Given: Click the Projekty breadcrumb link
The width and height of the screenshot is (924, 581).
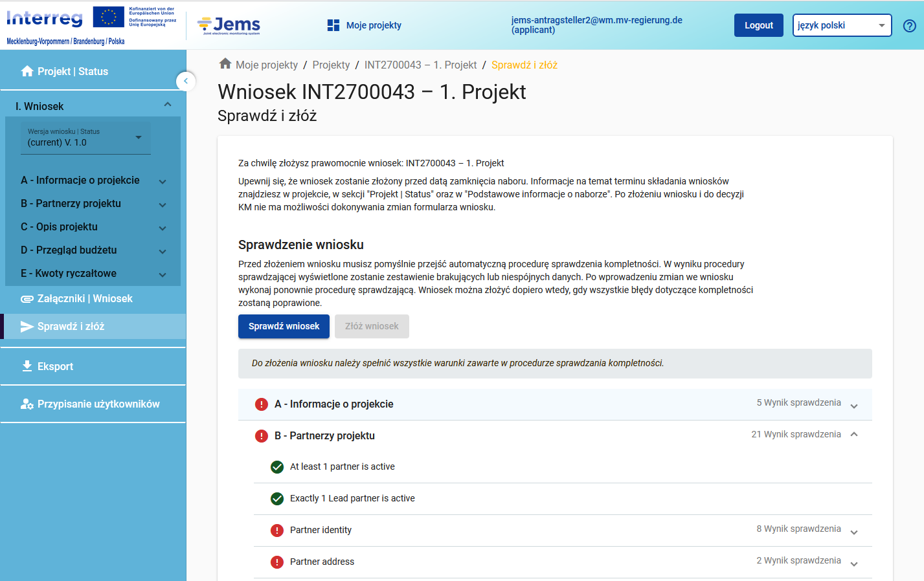Looking at the screenshot, I should tap(331, 65).
